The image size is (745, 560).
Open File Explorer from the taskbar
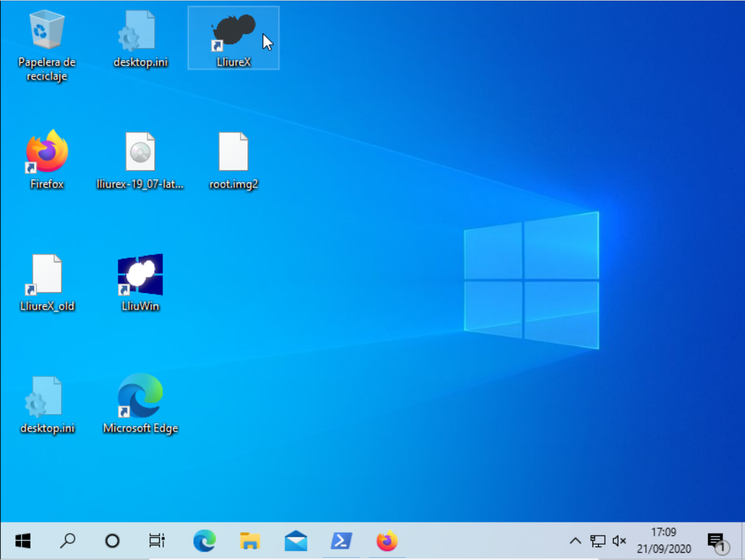tap(250, 541)
